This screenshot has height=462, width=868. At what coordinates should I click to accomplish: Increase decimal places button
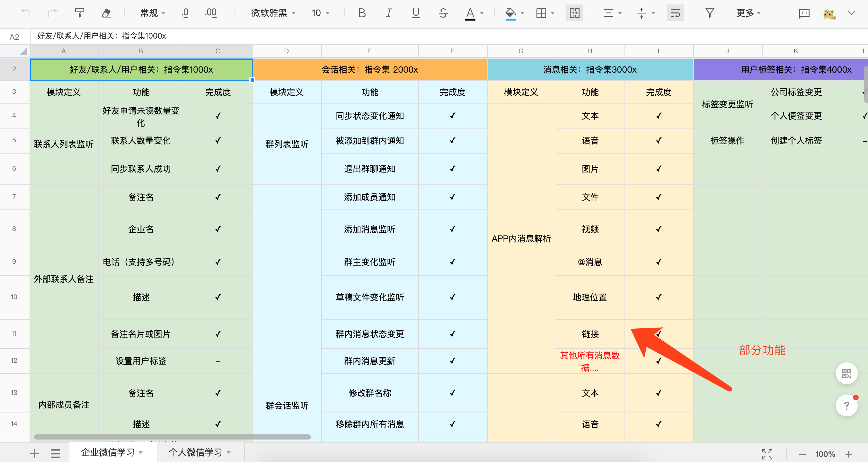(211, 13)
